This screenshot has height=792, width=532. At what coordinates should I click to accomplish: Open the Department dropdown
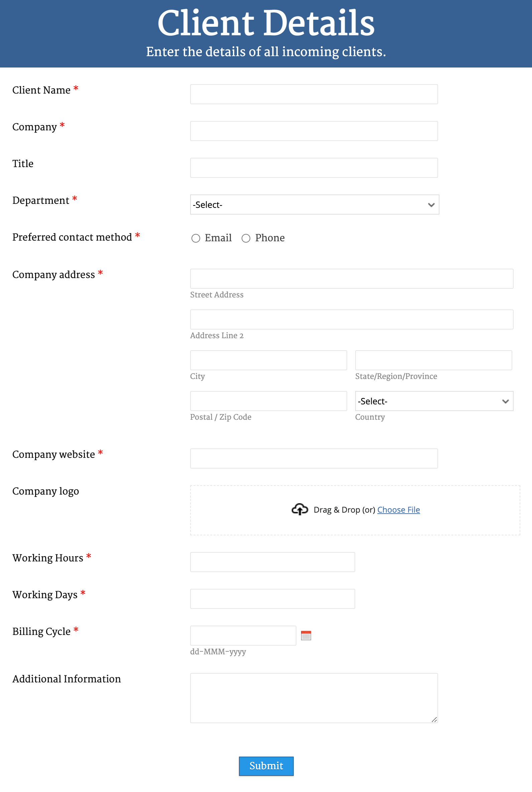[314, 205]
